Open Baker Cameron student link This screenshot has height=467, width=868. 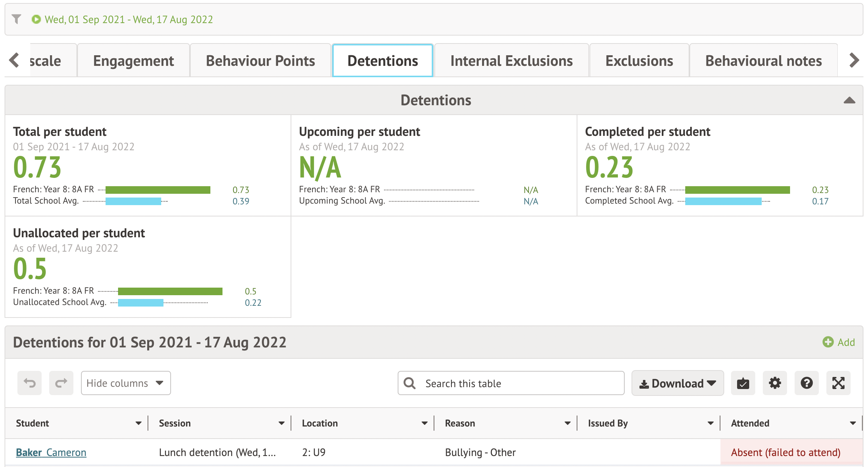click(51, 452)
